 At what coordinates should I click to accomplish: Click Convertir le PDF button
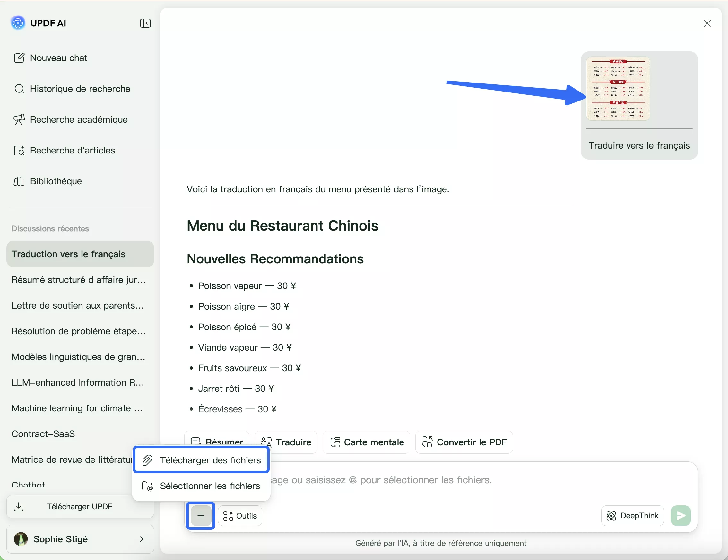pyautogui.click(x=464, y=442)
